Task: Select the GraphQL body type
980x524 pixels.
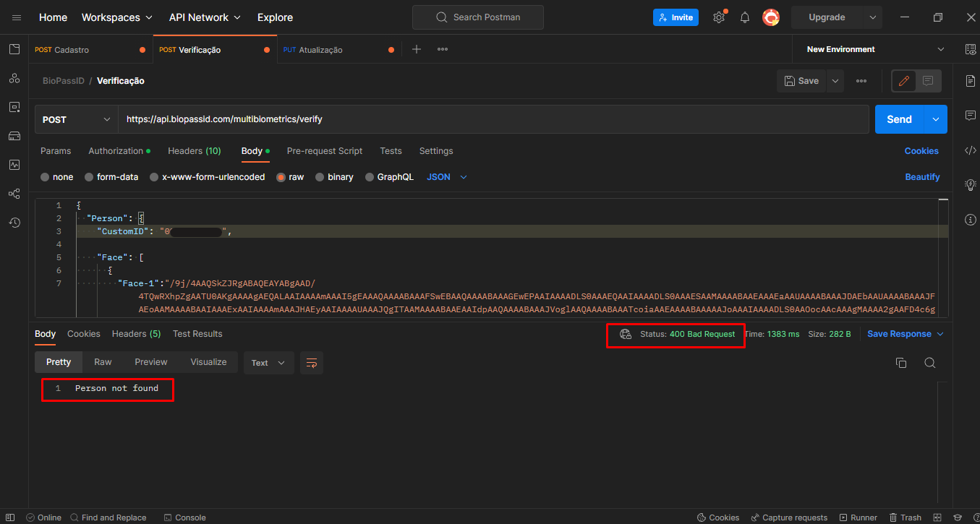Action: pyautogui.click(x=390, y=177)
